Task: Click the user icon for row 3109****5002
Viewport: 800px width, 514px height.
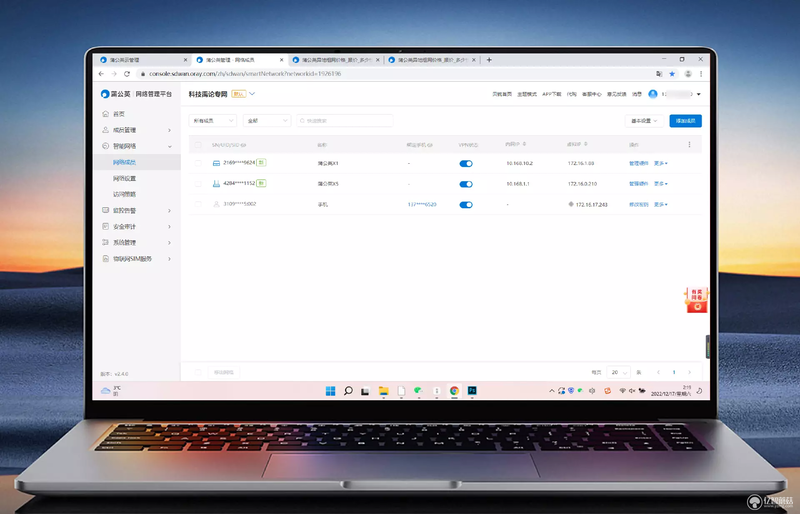Action: tap(216, 204)
